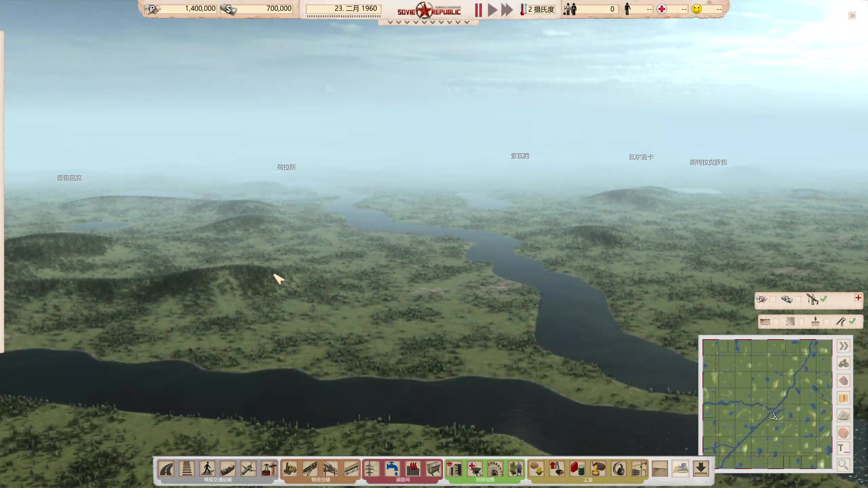Image resolution: width=868 pixels, height=488 pixels.
Task: Open the cable car transport menu
Action: click(269, 469)
